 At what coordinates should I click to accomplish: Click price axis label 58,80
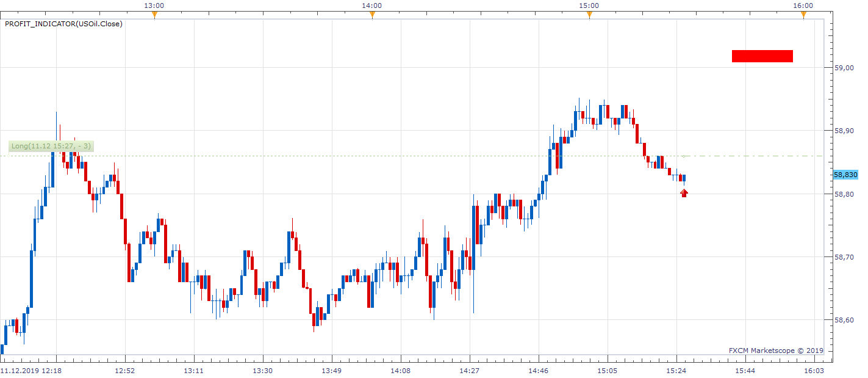(844, 194)
